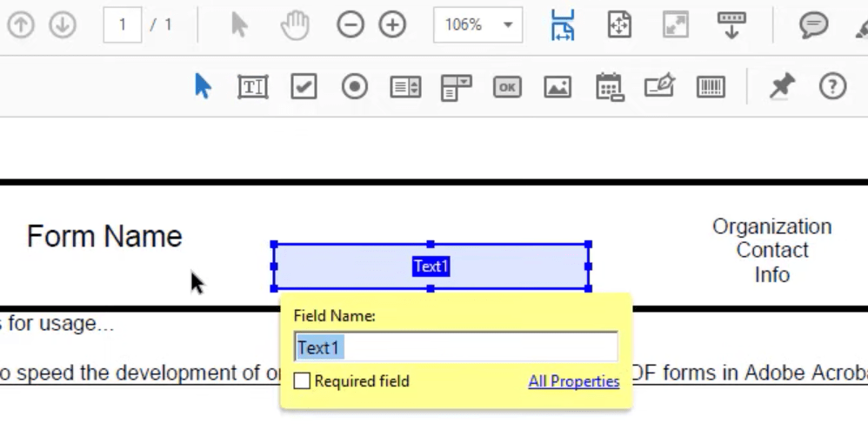Enable the Required field checkbox
The width and height of the screenshot is (868, 424).
pos(302,381)
